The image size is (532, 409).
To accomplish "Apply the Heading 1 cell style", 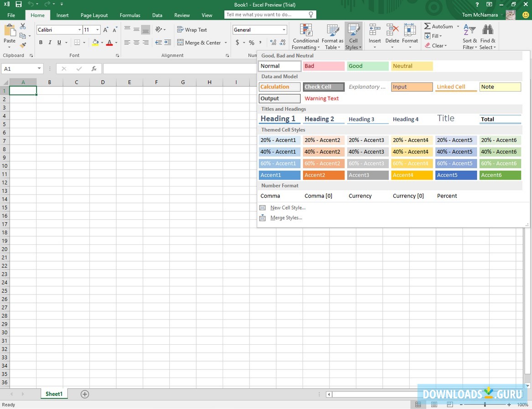I will click(x=279, y=118).
